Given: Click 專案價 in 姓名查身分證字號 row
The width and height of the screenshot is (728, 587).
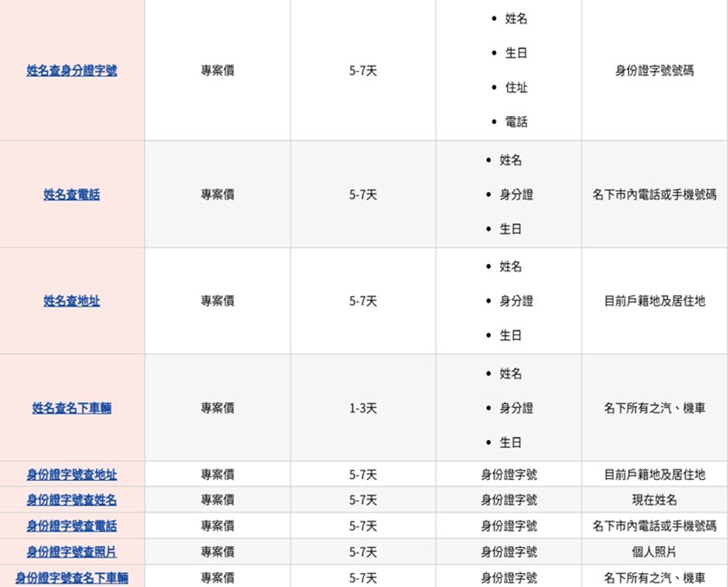Looking at the screenshot, I should pos(217,70).
